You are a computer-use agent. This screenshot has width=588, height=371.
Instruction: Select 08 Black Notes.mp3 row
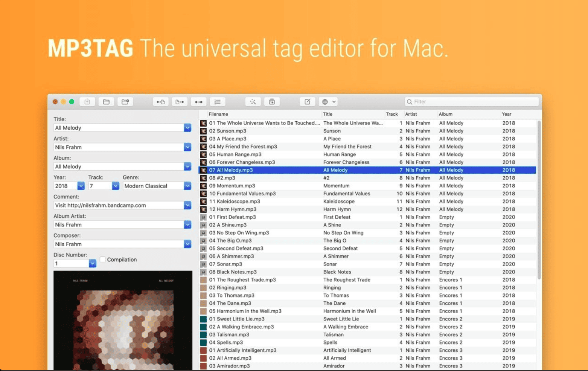(x=367, y=272)
